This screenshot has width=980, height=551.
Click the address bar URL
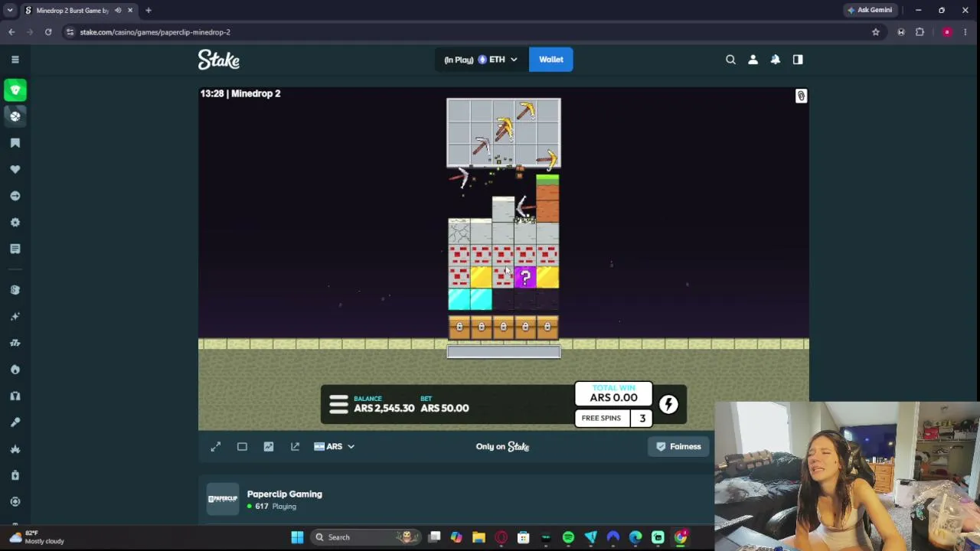coord(155,32)
